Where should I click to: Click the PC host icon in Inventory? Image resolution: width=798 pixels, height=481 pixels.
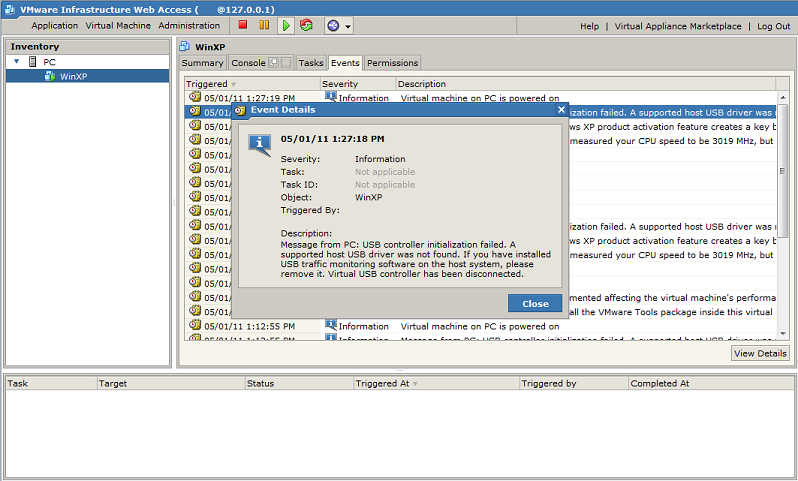33,62
